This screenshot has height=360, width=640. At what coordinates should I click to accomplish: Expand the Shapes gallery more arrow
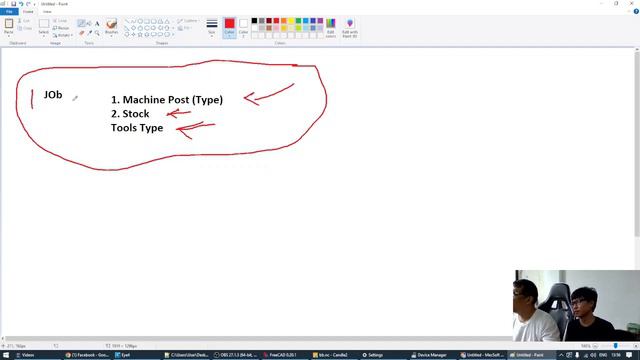(x=173, y=35)
